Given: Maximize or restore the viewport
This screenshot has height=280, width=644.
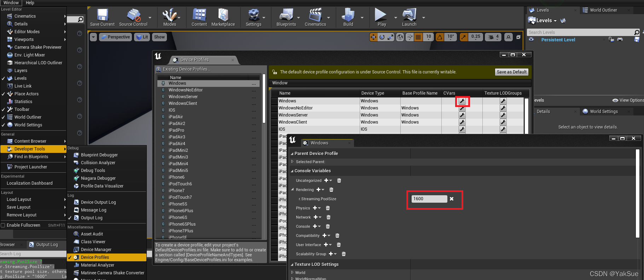Looking at the screenshot, I should click(518, 37).
